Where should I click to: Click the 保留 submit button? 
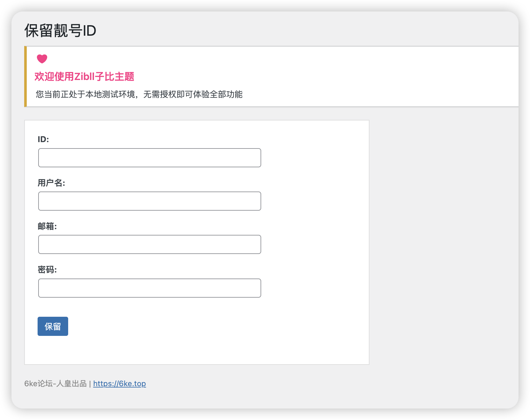(x=53, y=326)
